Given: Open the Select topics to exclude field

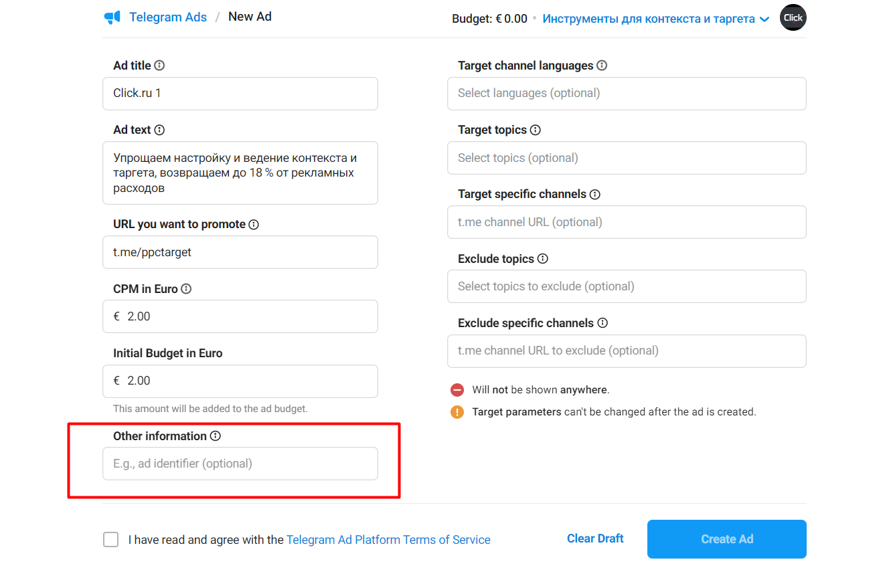Looking at the screenshot, I should pyautogui.click(x=627, y=286).
